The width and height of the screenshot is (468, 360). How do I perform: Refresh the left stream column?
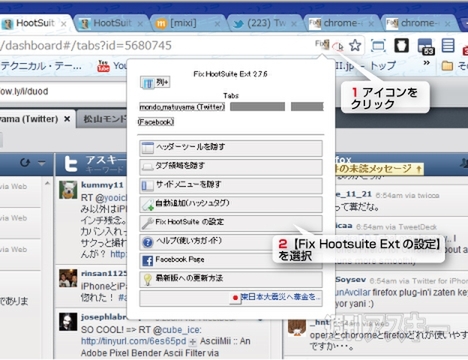pyautogui.click(x=25, y=163)
